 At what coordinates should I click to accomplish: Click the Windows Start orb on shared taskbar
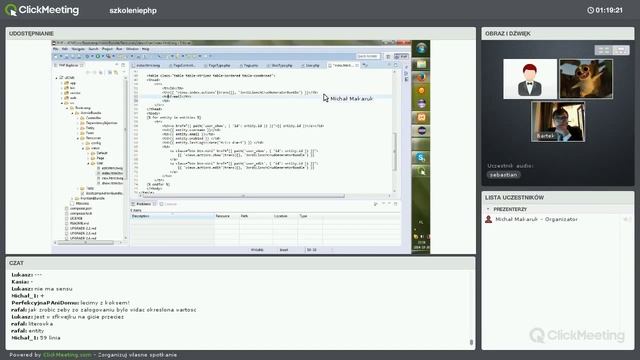[421, 48]
